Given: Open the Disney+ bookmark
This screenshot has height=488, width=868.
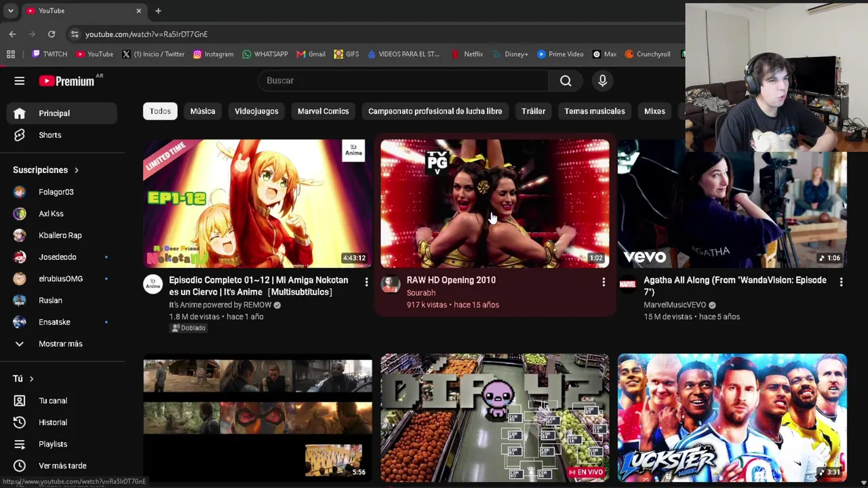Looking at the screenshot, I should click(510, 54).
